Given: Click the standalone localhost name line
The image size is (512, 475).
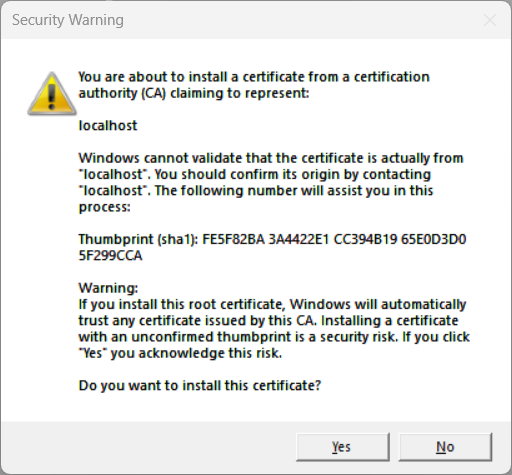Looking at the screenshot, I should pyautogui.click(x=108, y=126).
